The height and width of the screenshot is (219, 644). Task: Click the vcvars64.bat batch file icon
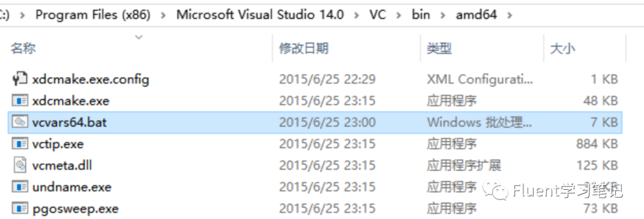[20, 122]
